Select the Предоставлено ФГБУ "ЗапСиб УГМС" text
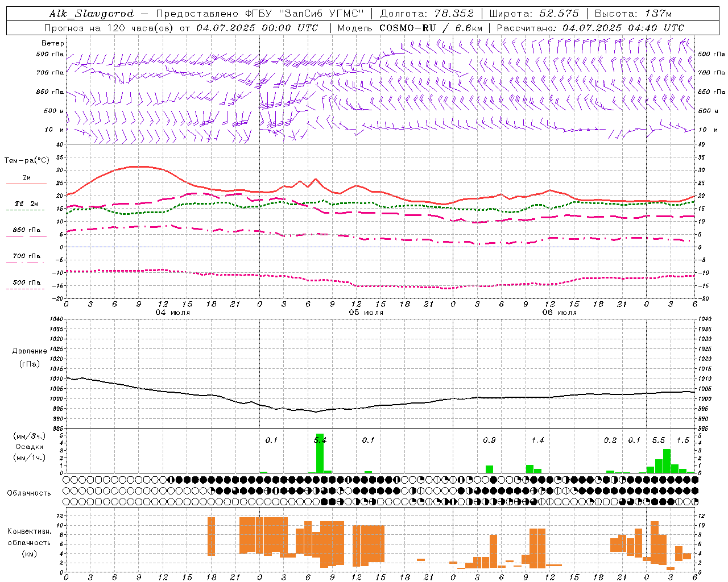728x582 pixels. click(x=259, y=14)
